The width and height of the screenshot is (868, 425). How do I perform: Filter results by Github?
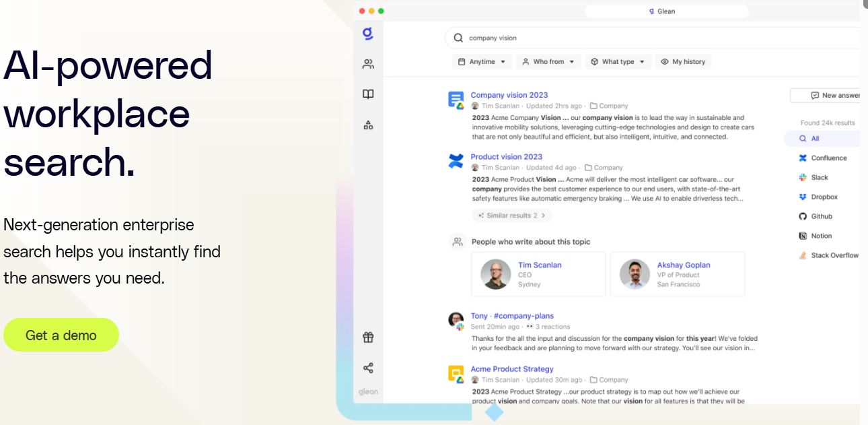(x=821, y=217)
